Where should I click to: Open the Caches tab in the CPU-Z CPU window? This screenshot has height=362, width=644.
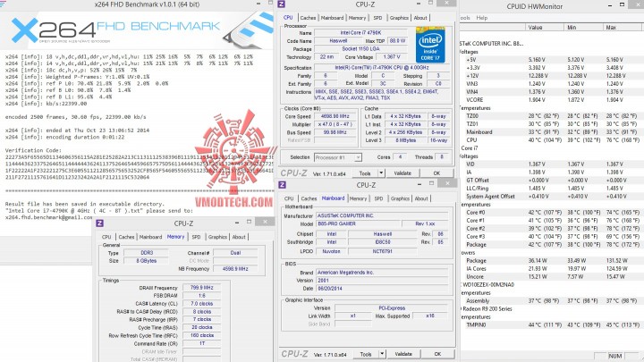[x=308, y=18]
